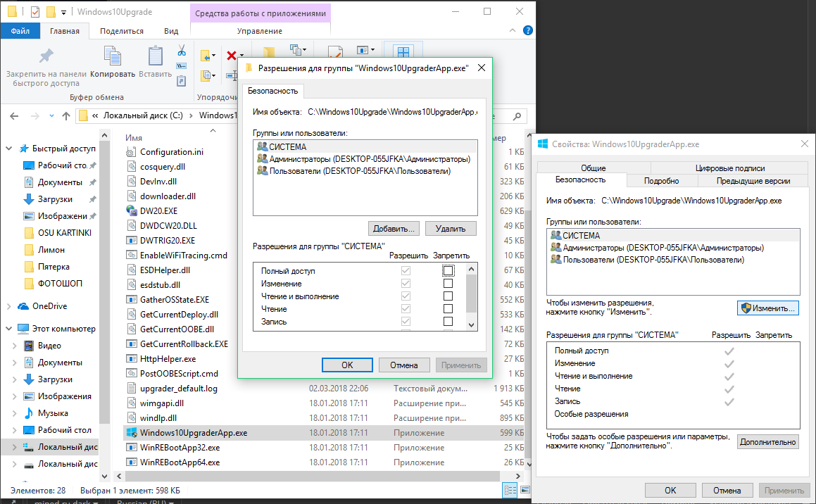Click the Music note icon in sidebar
816x504 pixels.
(x=29, y=413)
